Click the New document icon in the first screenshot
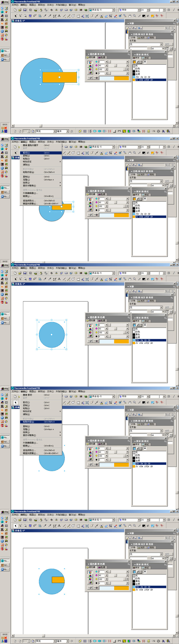 coord(15,10)
